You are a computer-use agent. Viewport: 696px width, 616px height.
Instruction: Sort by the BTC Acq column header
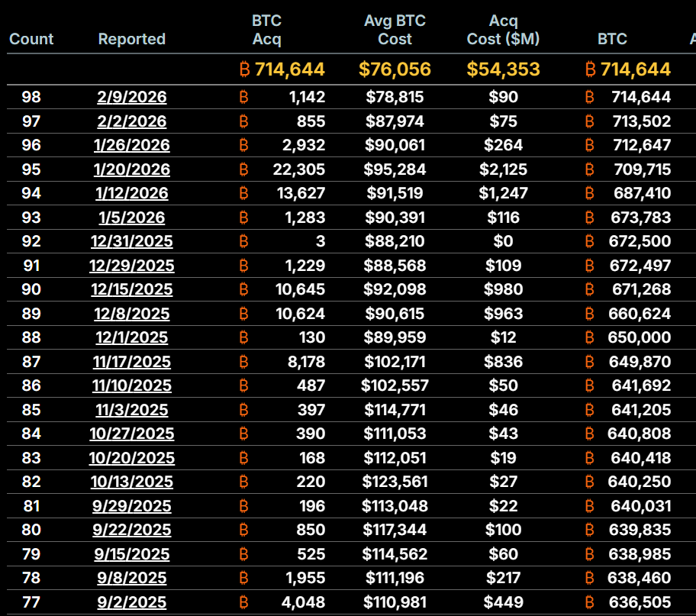pos(268,30)
